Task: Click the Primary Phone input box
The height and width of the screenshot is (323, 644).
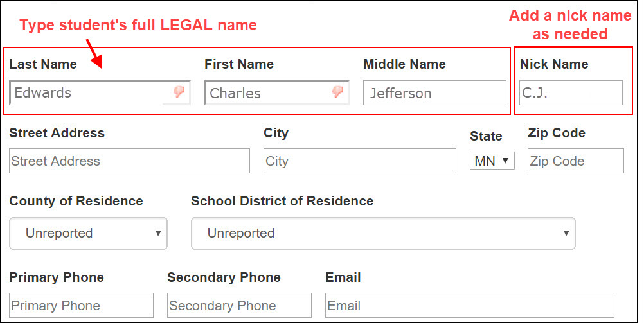Action: [x=82, y=306]
